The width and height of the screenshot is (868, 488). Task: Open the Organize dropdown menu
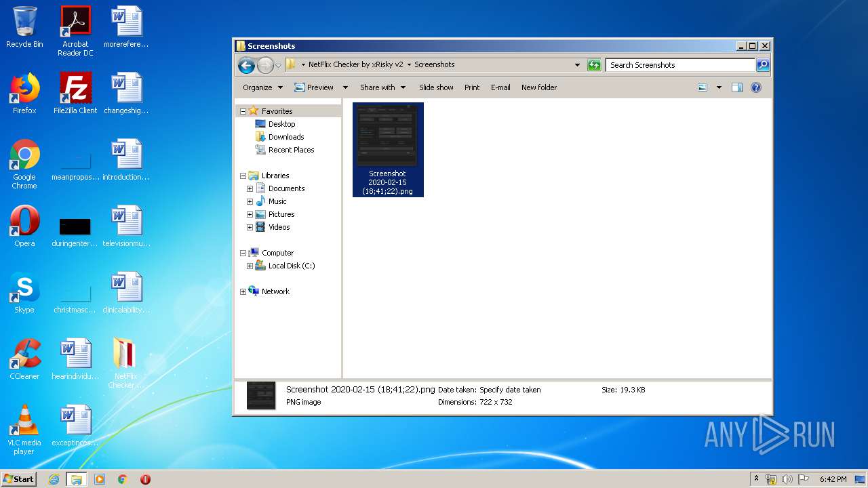pyautogui.click(x=262, y=87)
